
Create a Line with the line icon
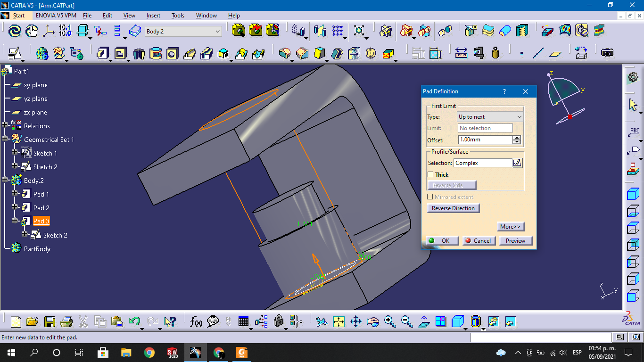pos(538,53)
